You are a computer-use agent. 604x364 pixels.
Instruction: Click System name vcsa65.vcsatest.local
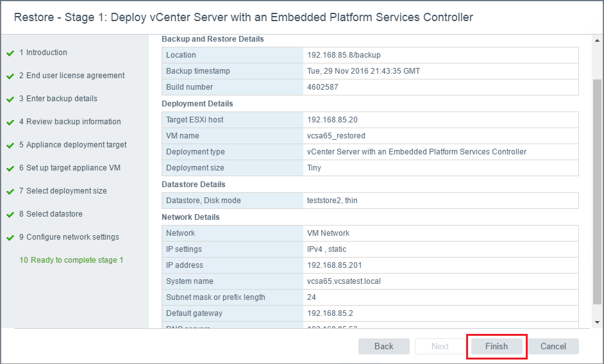coord(344,281)
